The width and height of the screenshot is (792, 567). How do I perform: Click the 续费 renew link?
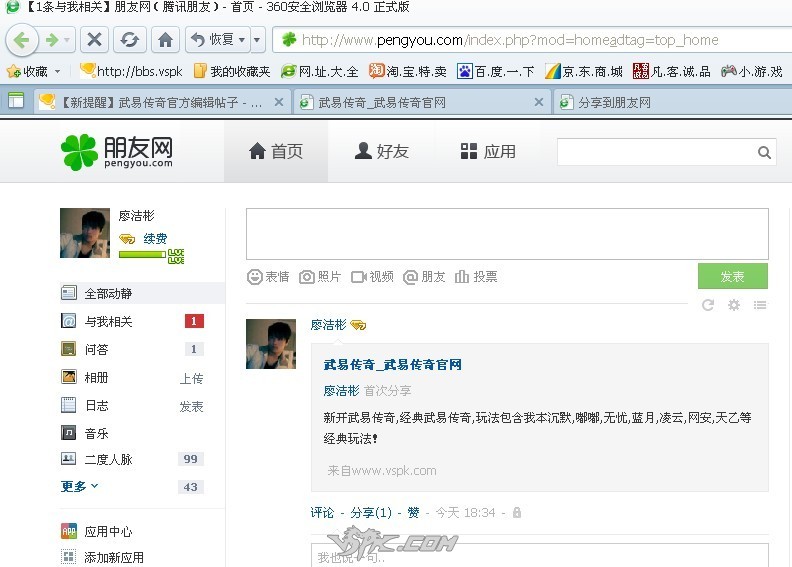pos(155,238)
